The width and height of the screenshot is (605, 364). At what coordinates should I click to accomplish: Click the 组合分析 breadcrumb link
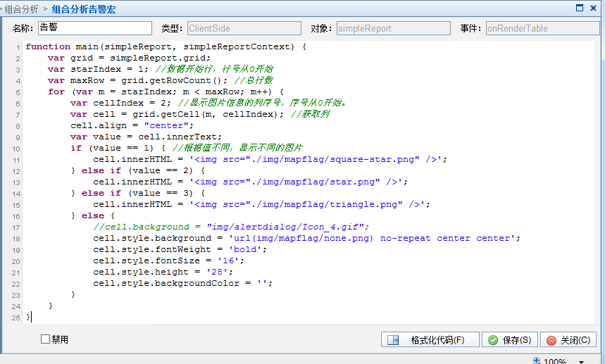[x=21, y=9]
